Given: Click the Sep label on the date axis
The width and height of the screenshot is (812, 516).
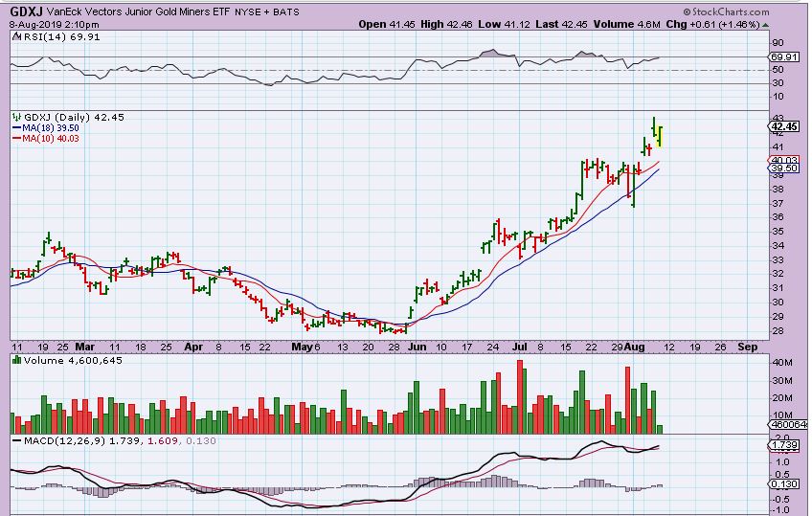Looking at the screenshot, I should pyautogui.click(x=747, y=347).
